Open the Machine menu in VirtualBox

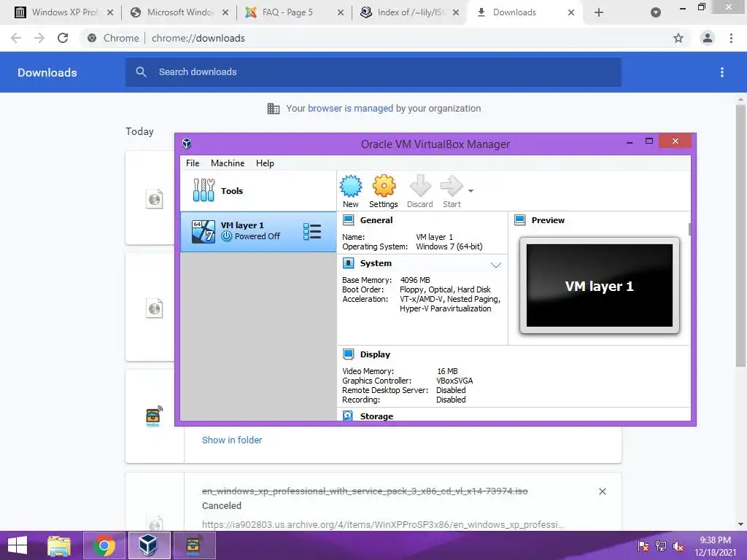point(228,163)
